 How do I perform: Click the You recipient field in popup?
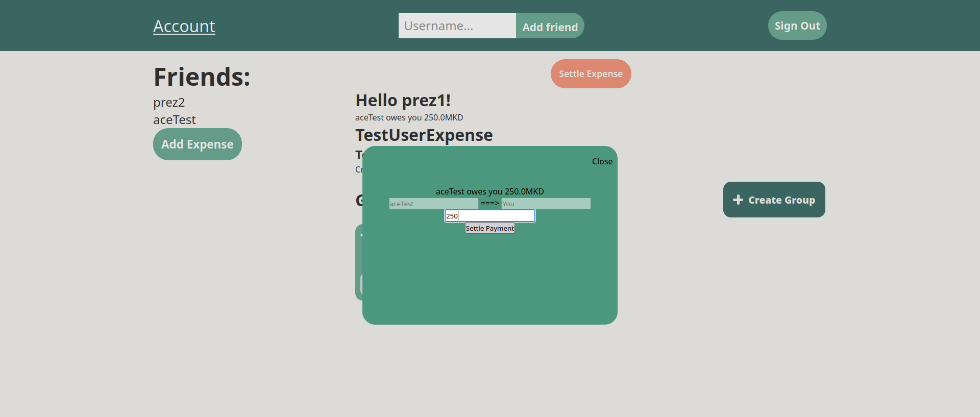click(x=546, y=204)
